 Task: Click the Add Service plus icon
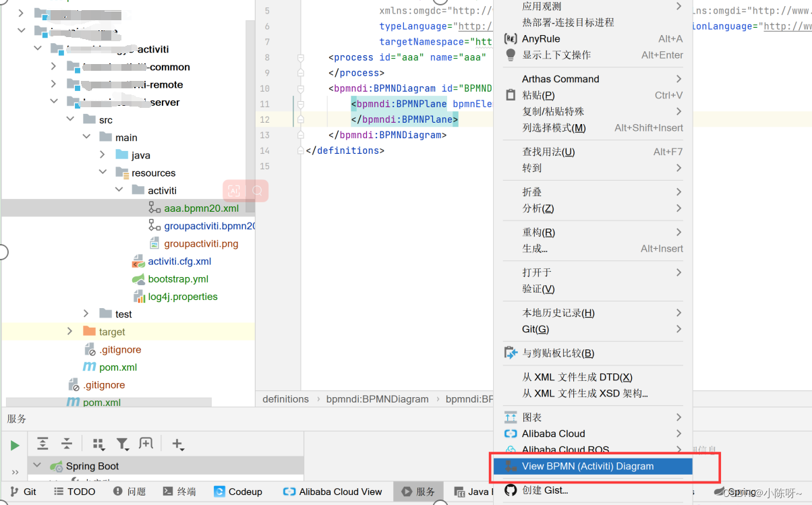coord(177,444)
